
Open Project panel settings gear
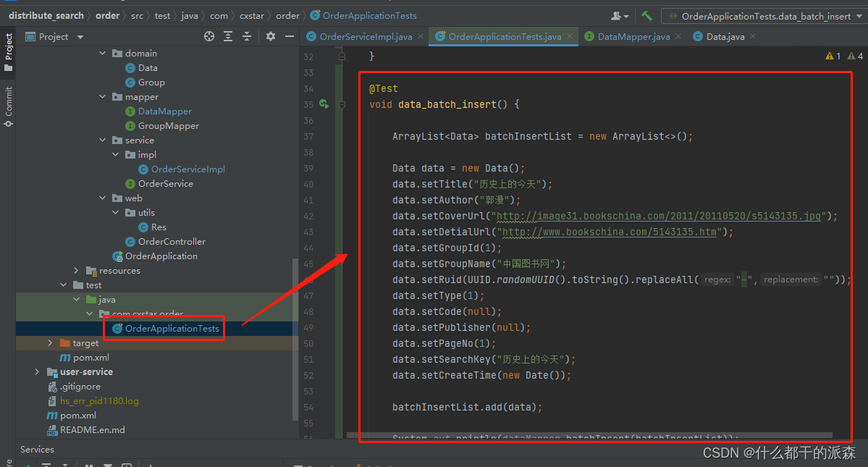tap(270, 36)
